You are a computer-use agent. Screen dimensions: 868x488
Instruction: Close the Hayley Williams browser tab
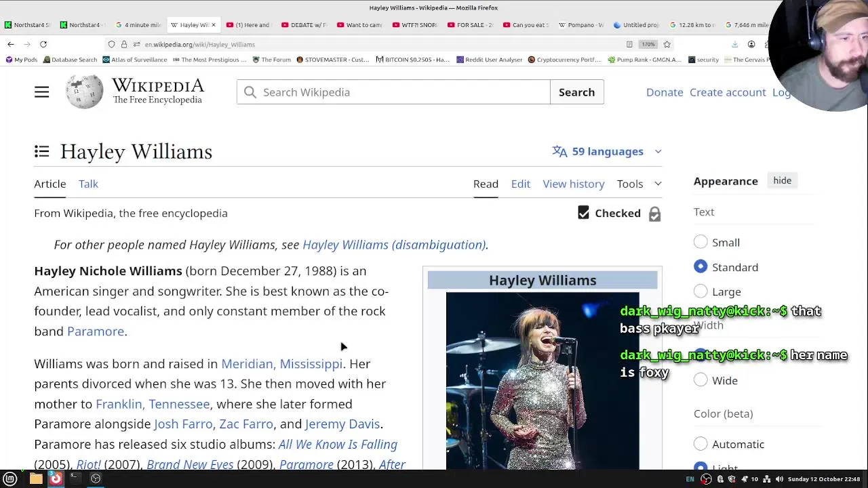coord(213,25)
